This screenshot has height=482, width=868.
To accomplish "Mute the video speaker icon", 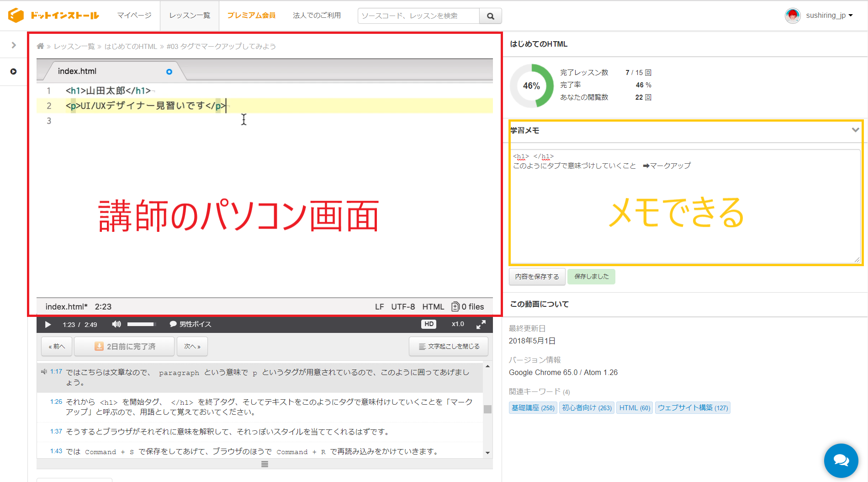I will [x=116, y=324].
